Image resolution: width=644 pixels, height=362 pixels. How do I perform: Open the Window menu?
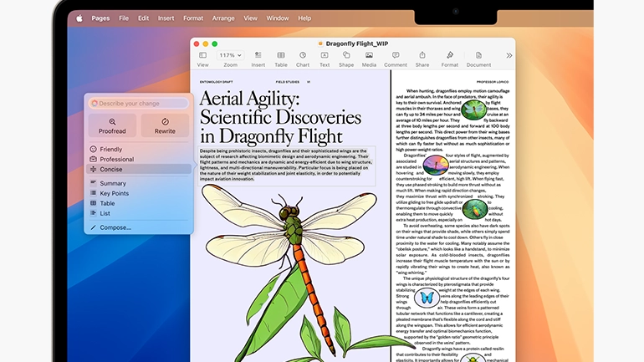click(277, 18)
